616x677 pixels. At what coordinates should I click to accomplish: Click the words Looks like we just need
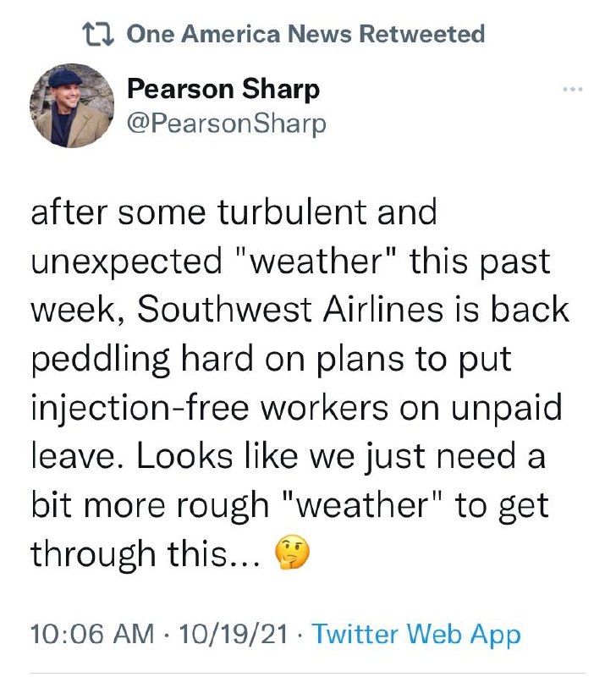[x=326, y=456]
